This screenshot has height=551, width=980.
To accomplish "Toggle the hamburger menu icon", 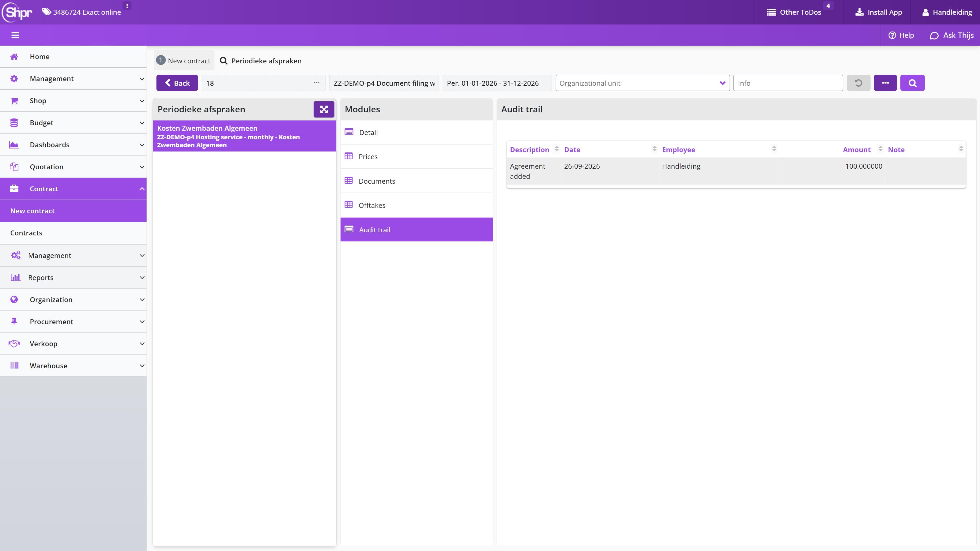I will pyautogui.click(x=15, y=36).
